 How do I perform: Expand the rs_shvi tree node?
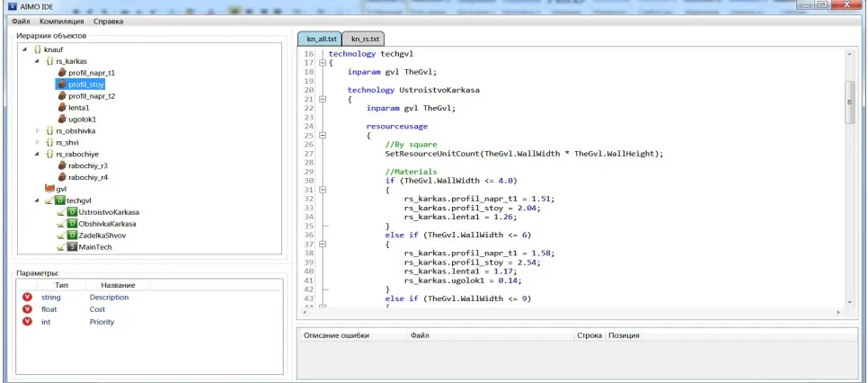point(38,142)
